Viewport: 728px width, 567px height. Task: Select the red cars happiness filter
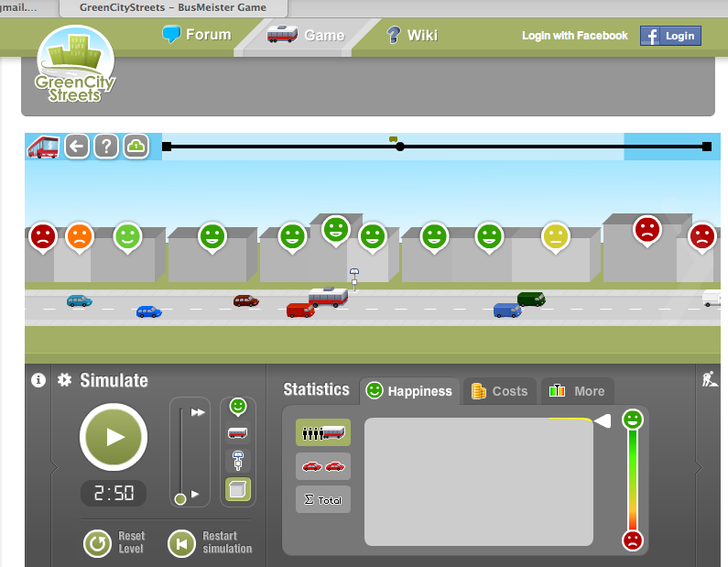coord(323,466)
